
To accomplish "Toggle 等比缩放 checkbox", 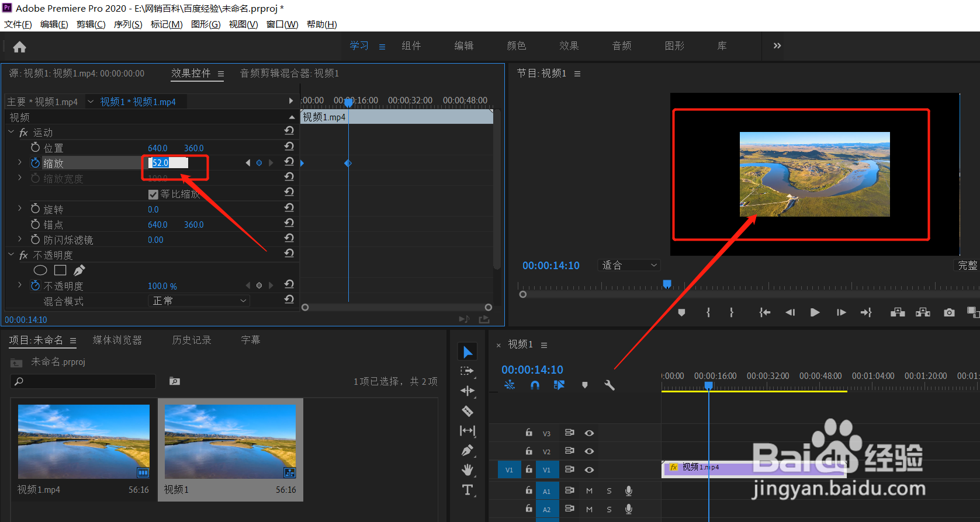I will click(153, 194).
